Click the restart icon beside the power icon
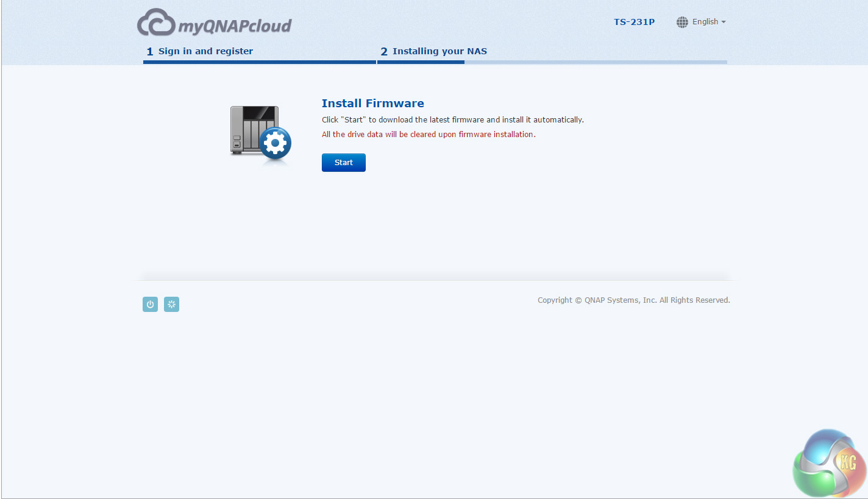This screenshot has width=868, height=499. click(x=171, y=305)
